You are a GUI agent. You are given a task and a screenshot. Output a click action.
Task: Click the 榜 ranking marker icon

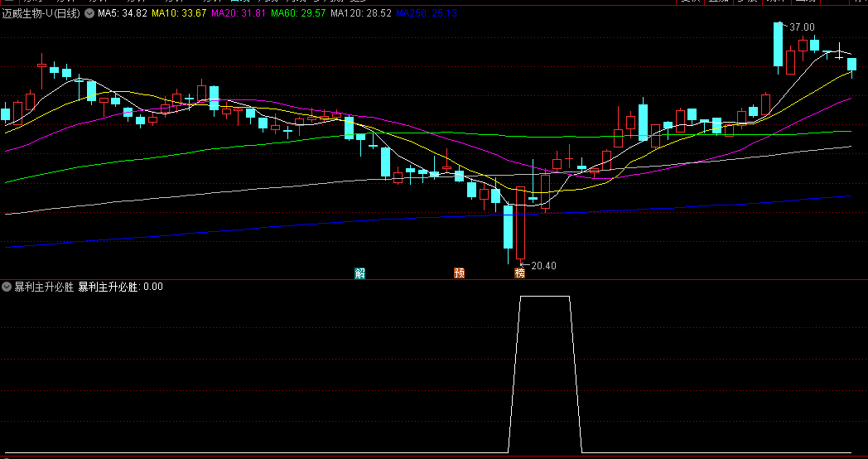click(x=519, y=273)
